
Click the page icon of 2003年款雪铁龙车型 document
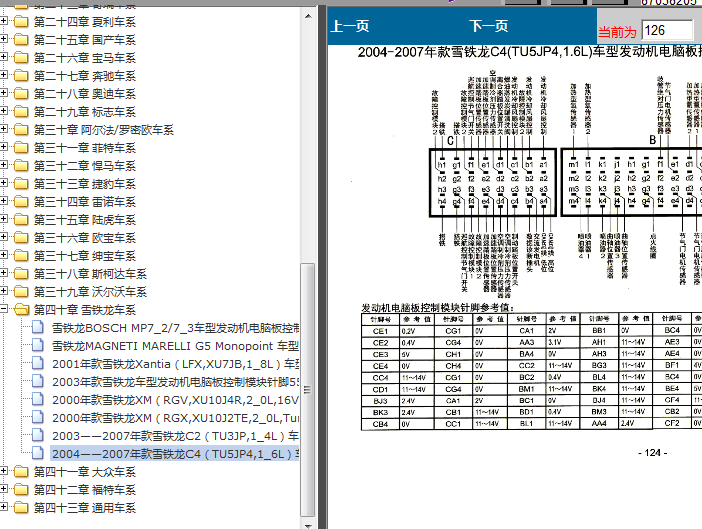38,381
